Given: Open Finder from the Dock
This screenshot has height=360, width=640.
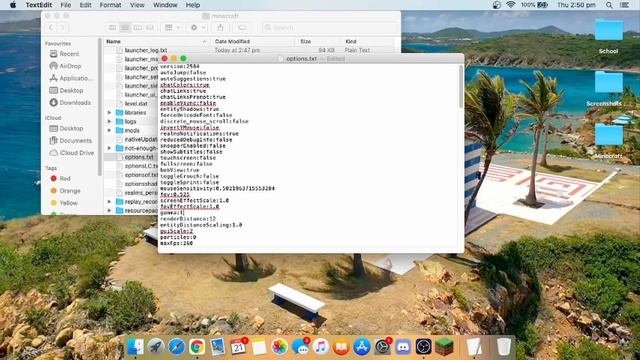Looking at the screenshot, I should [x=136, y=347].
